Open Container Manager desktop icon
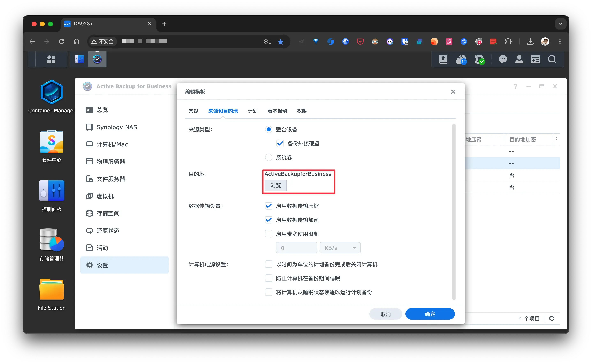This screenshot has height=364, width=592. pyautogui.click(x=52, y=93)
